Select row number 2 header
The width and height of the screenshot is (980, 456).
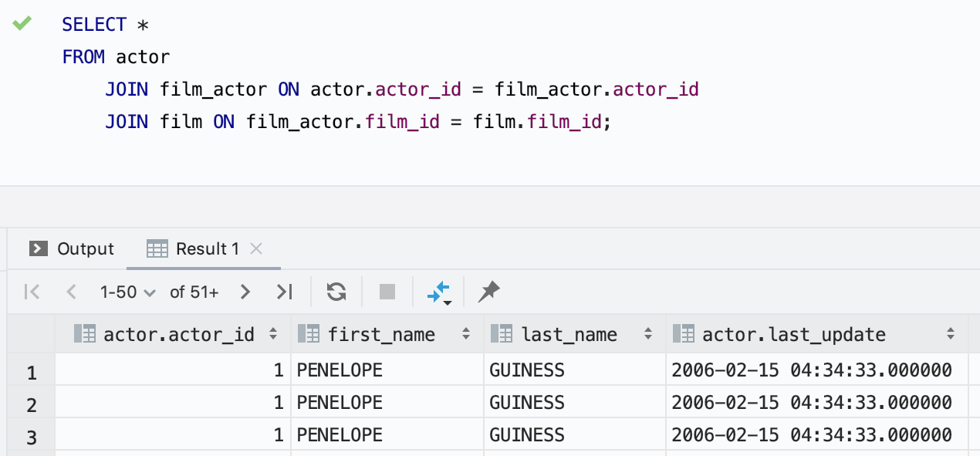(32, 404)
